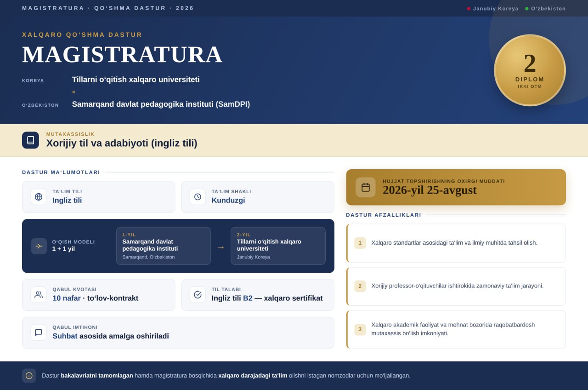Select "Samarqand davlat pedagogika instituti (SamDPI)" in the hero
Image resolution: width=588 pixels, height=390 pixels.
click(161, 104)
